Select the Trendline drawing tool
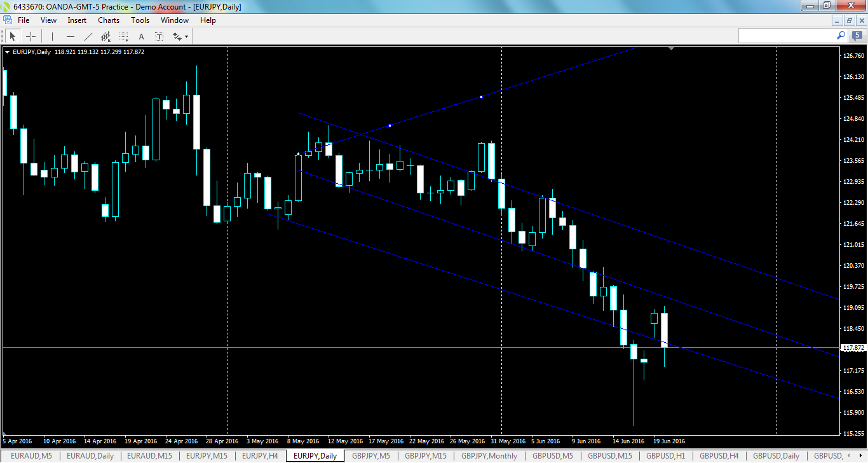This screenshot has width=868, height=463. pos(88,36)
